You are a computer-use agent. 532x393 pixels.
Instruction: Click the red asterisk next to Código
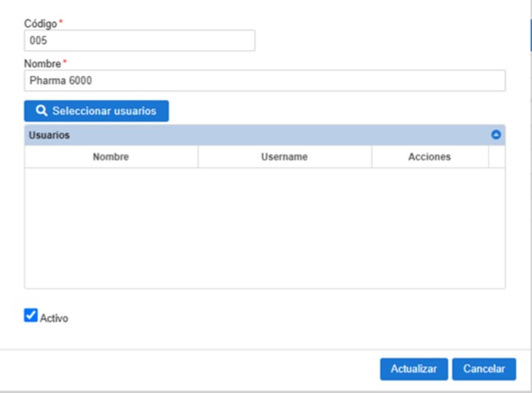[x=61, y=24]
